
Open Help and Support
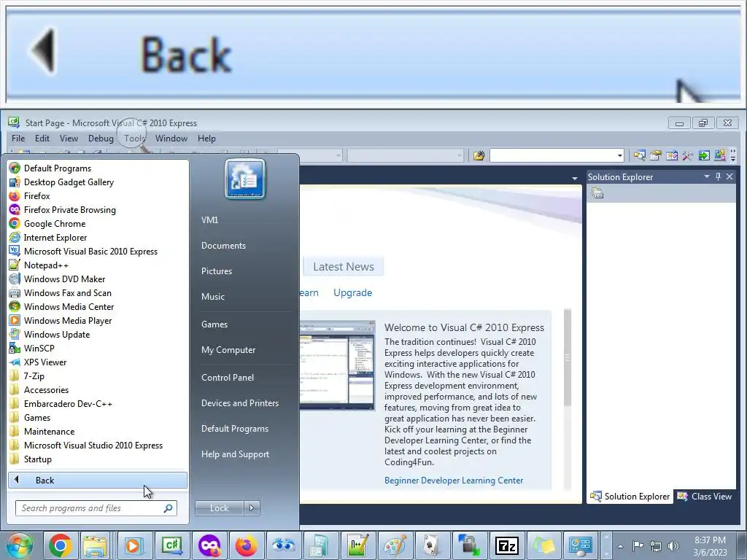[x=235, y=454]
